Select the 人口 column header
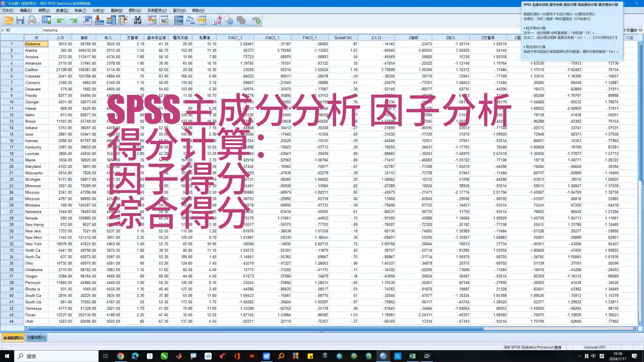The image size is (644, 362). (x=60, y=38)
